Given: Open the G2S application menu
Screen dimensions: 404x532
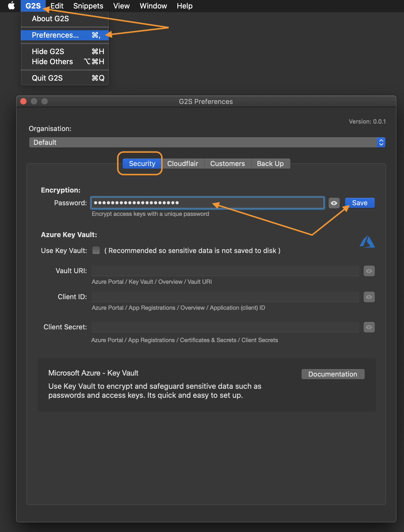Looking at the screenshot, I should point(33,6).
